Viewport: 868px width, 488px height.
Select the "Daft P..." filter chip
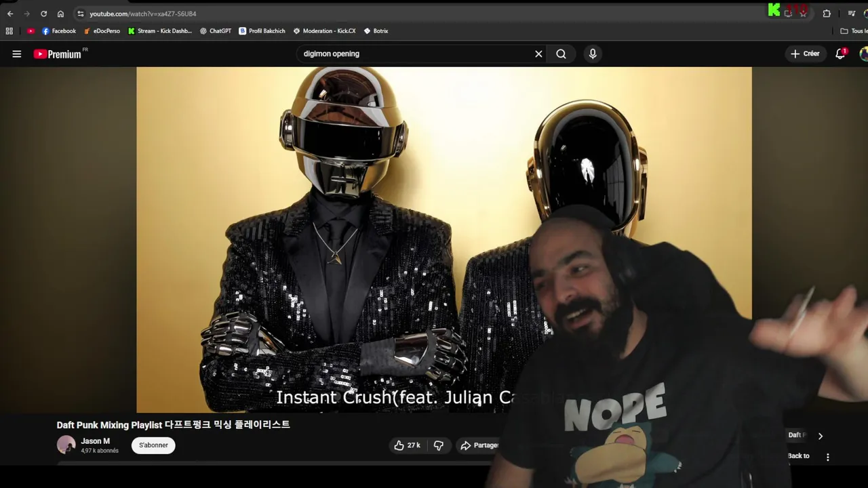tap(796, 435)
